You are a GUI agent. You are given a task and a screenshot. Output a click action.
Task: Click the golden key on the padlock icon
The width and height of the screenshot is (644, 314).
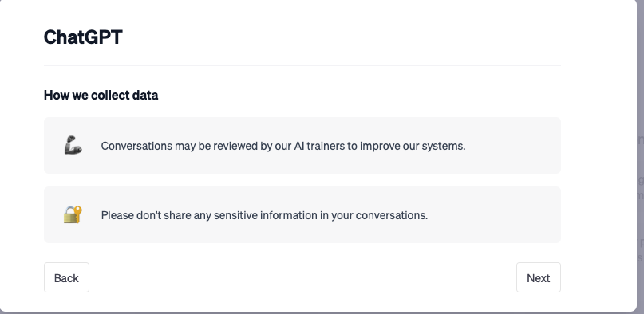pyautogui.click(x=78, y=212)
